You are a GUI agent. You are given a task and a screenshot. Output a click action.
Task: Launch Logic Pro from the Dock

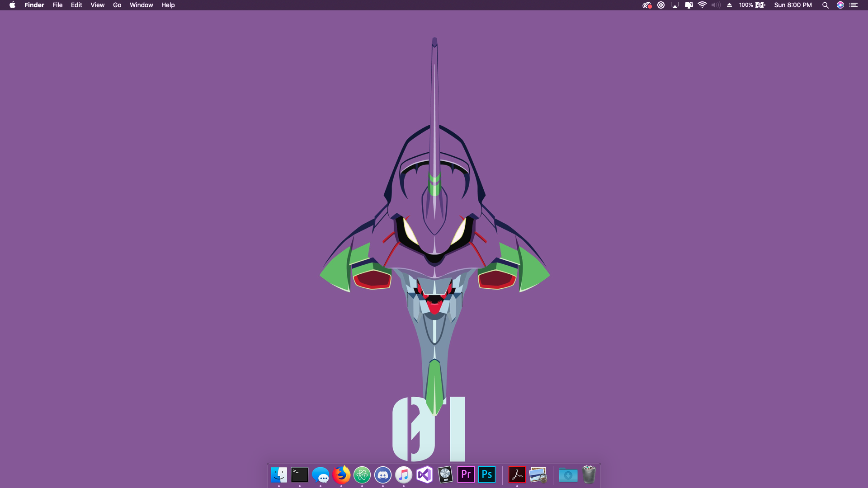tap(445, 475)
